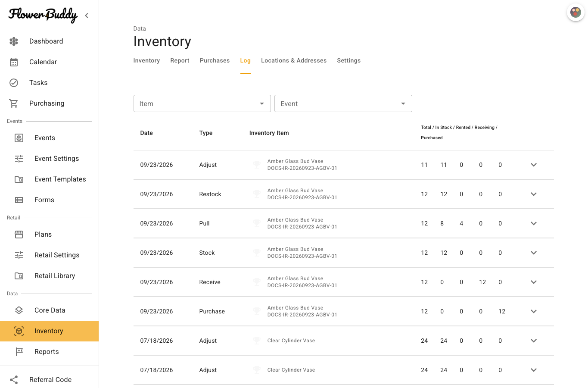
Task: Click the Dashboard flower icon
Action: click(14, 41)
